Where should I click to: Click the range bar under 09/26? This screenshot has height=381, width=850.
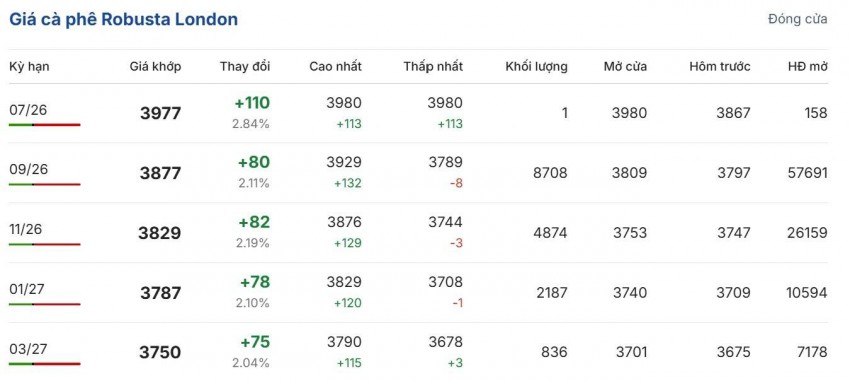44,184
